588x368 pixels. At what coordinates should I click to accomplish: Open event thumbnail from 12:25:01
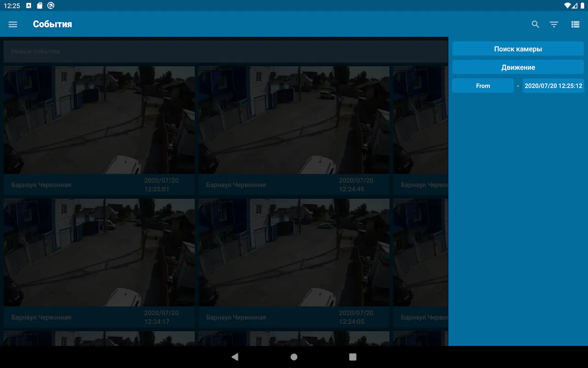99,120
